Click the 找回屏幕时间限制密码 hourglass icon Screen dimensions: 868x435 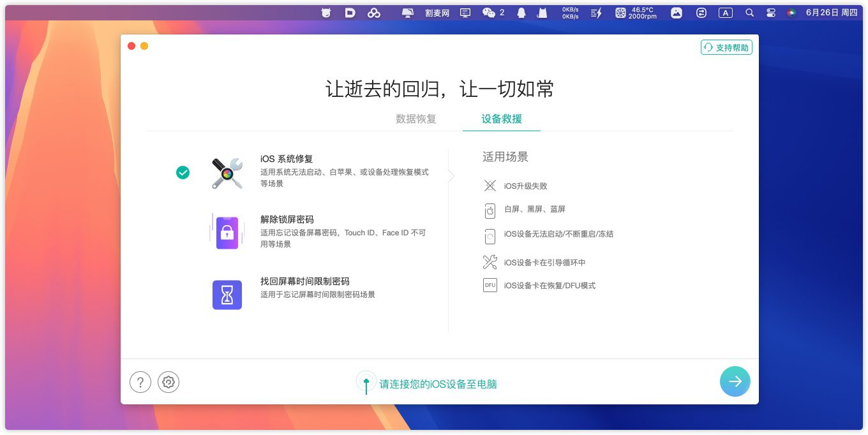tap(227, 295)
